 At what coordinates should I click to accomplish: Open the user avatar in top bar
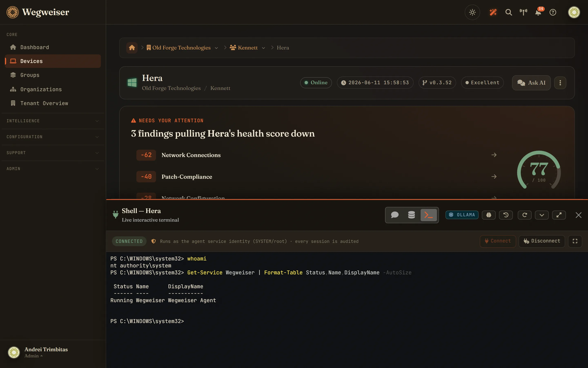coord(574,12)
